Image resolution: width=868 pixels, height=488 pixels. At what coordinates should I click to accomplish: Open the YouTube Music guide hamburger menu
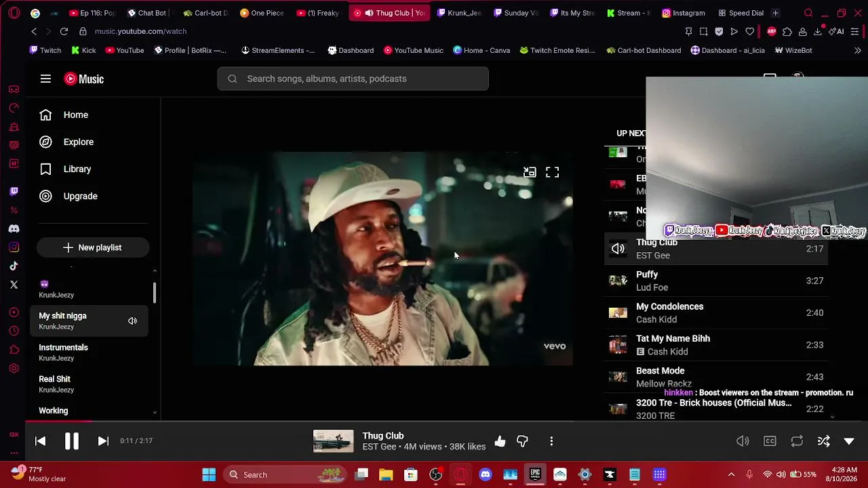45,79
